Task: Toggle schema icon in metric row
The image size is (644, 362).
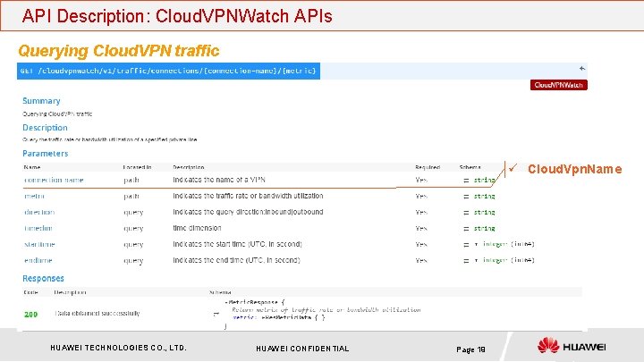Action: coord(466,197)
